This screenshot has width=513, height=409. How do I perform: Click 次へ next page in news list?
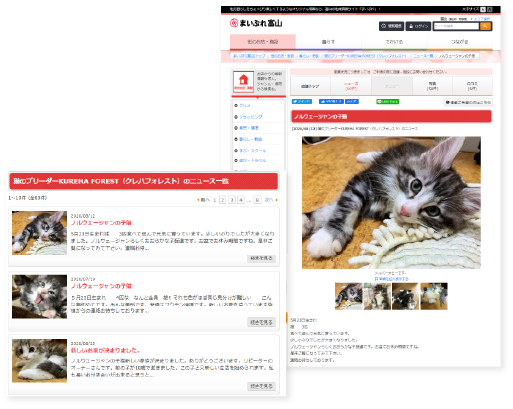(x=271, y=200)
